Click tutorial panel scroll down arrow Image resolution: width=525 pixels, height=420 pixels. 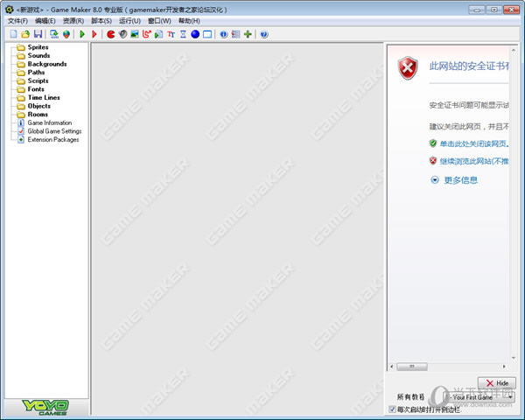point(514,358)
